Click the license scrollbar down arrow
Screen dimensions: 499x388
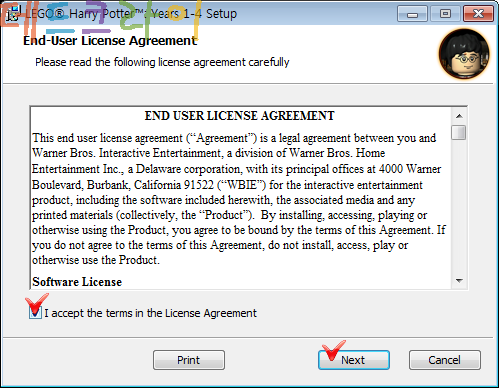click(x=459, y=281)
